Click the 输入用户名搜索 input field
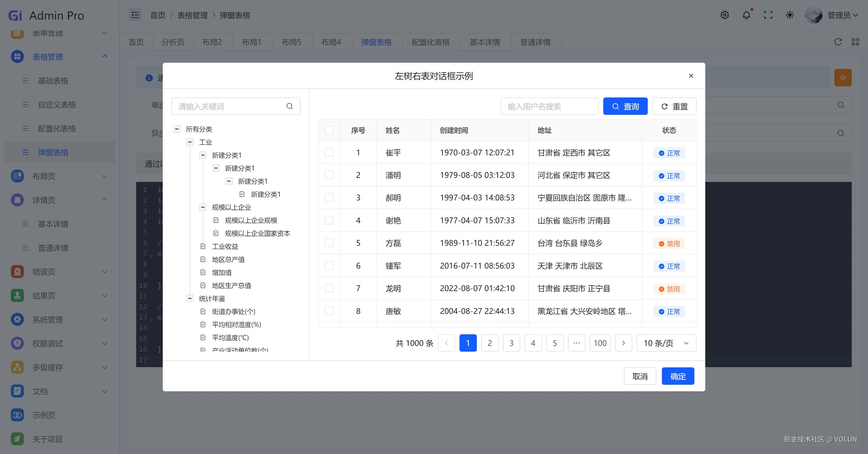This screenshot has height=454, width=868. tap(549, 106)
